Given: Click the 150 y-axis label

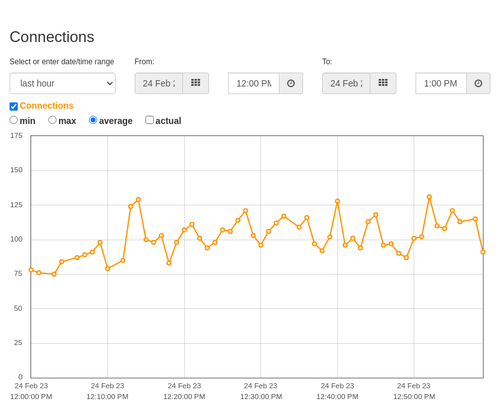Looking at the screenshot, I should 16,170.
